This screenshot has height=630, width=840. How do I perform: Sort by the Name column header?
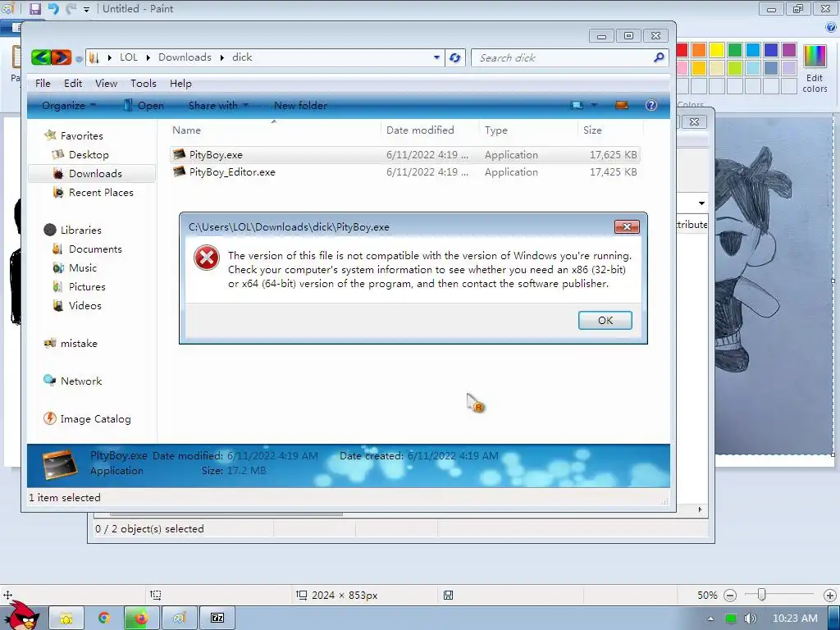click(186, 130)
